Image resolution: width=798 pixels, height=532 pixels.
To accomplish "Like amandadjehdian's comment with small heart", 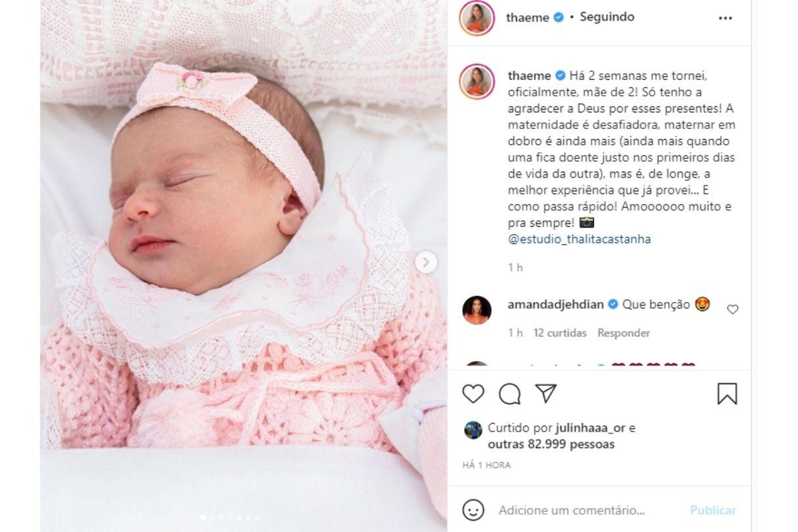I will [x=733, y=309].
